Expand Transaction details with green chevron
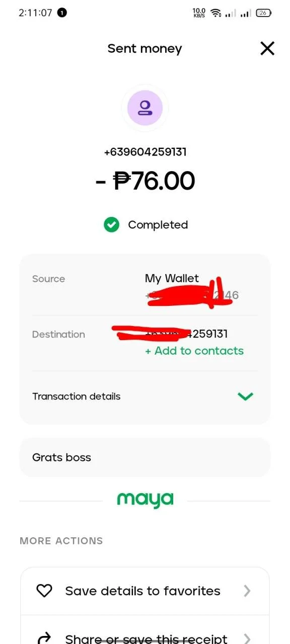This screenshot has height=644, width=290. point(245,396)
